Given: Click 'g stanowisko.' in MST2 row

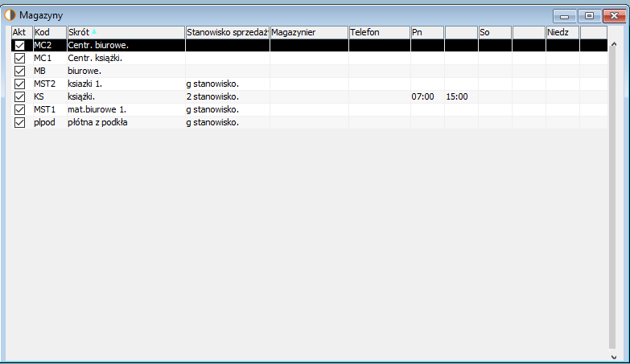Looking at the screenshot, I should point(228,84).
